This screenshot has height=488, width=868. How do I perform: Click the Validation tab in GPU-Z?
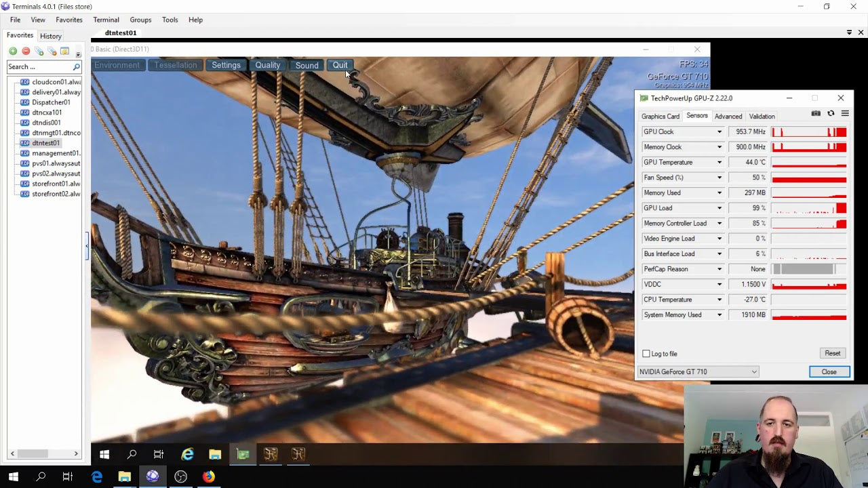[762, 117]
